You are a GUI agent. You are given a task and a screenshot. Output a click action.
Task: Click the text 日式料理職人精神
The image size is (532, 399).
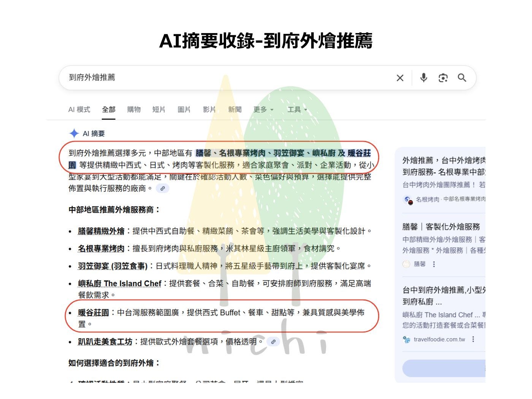pos(187,266)
